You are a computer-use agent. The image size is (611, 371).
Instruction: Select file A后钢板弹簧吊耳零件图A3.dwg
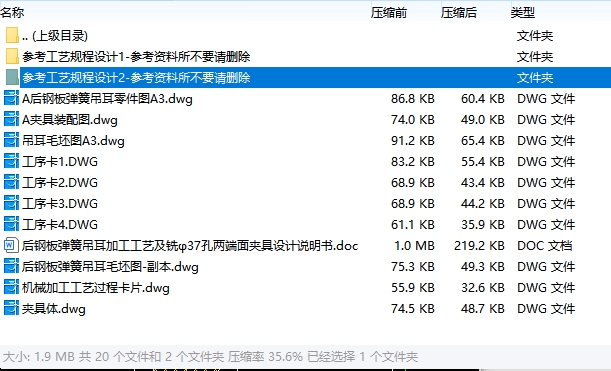[x=107, y=99]
